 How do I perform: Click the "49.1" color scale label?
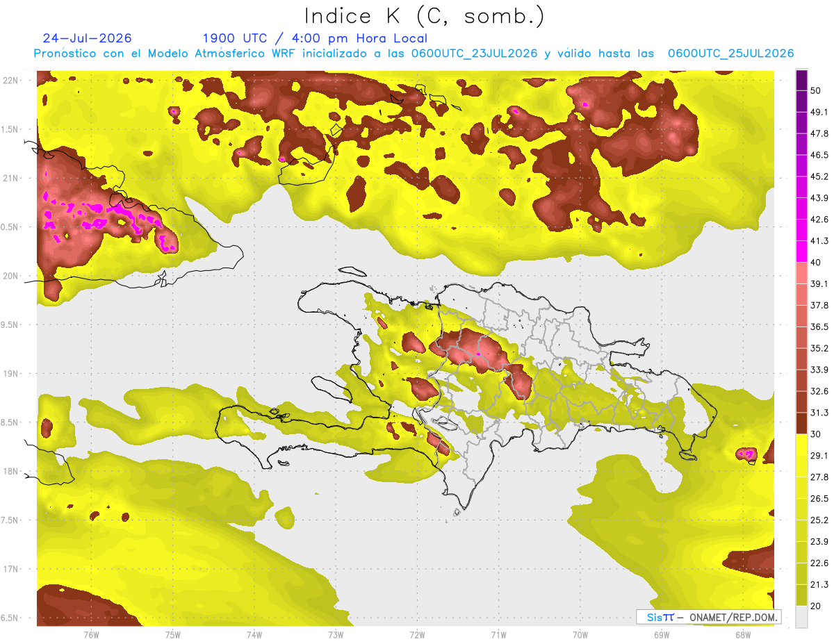pos(819,112)
